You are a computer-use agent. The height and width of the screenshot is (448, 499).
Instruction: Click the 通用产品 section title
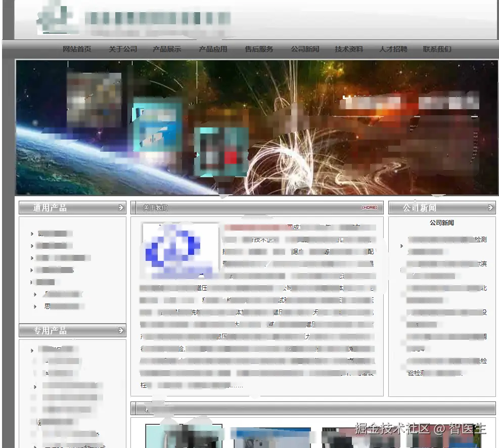point(50,207)
